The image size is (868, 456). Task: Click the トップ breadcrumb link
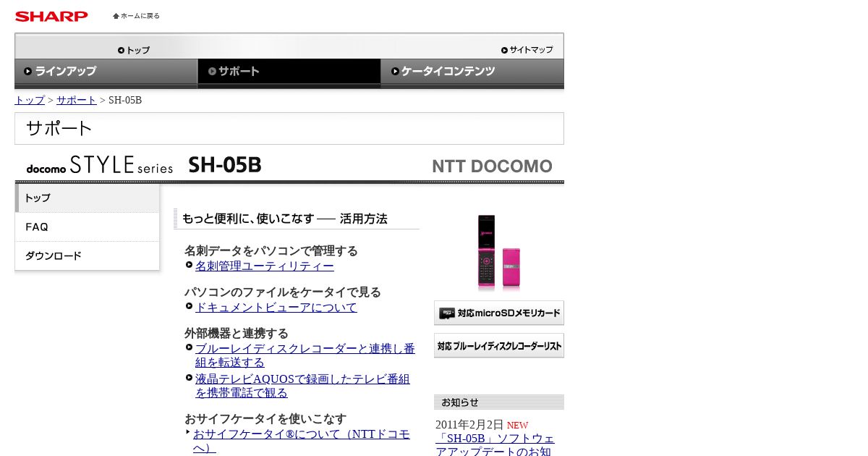coord(30,100)
